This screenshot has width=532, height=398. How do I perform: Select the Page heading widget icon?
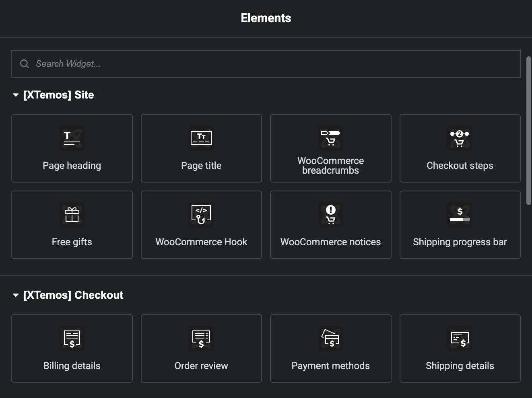[72, 138]
